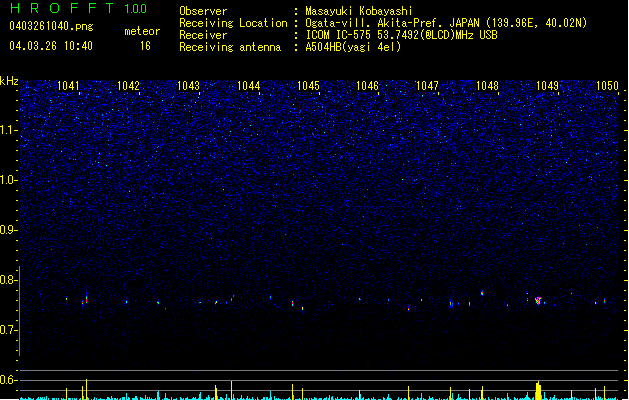Screen dimensions: 629x400
Task: Click the 1042 time axis label
Action: click(x=128, y=86)
